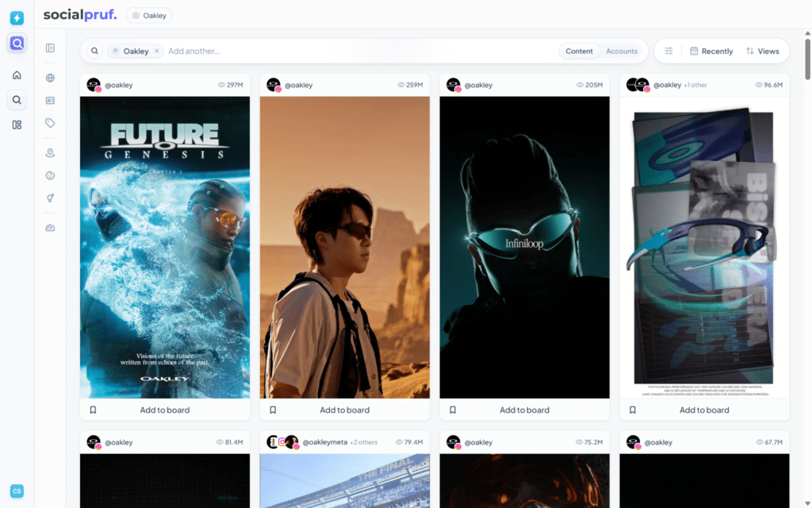Select the ID card filter icon
The image size is (812, 508).
coord(50,101)
